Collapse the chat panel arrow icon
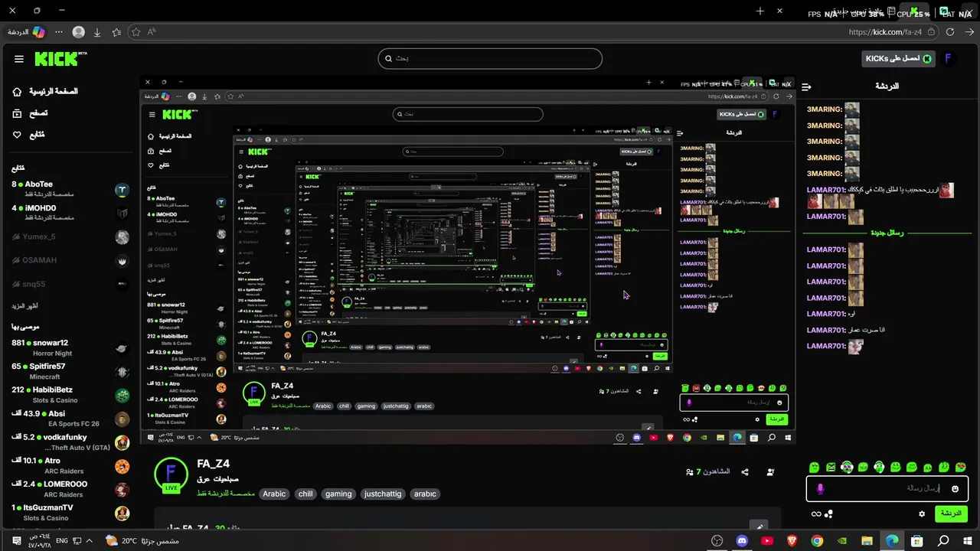980x551 pixels. (x=806, y=86)
